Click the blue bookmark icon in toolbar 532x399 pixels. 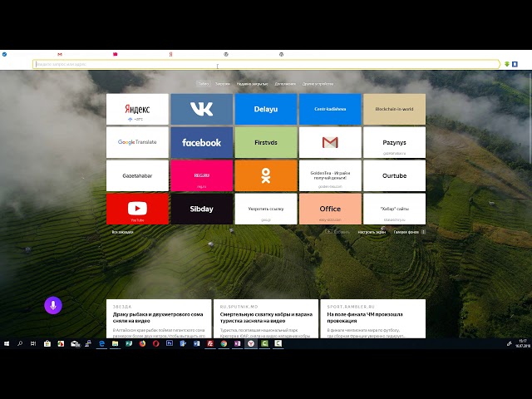tap(515, 64)
